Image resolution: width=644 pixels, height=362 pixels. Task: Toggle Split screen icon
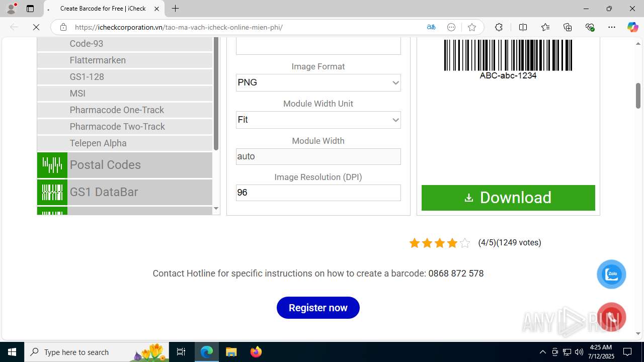pos(523,27)
